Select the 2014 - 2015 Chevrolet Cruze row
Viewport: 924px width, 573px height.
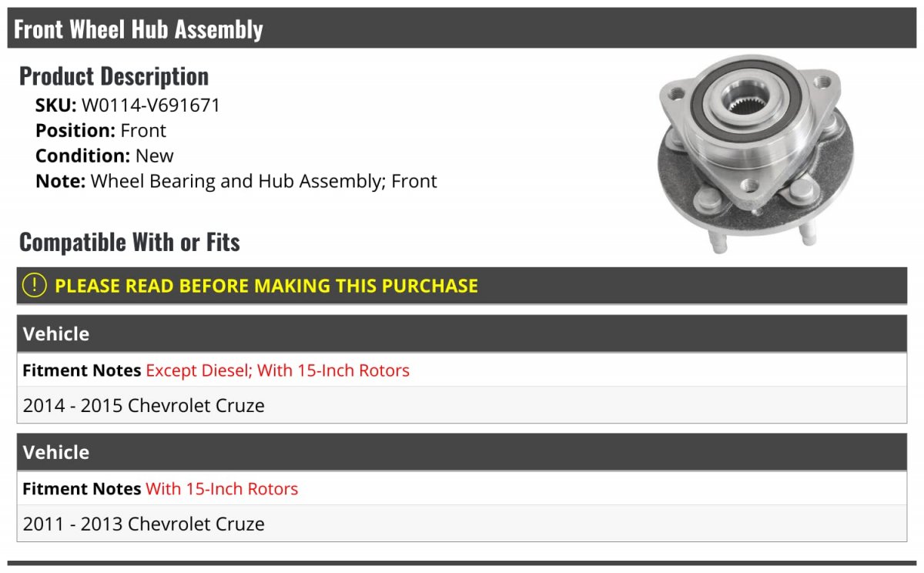tap(144, 406)
